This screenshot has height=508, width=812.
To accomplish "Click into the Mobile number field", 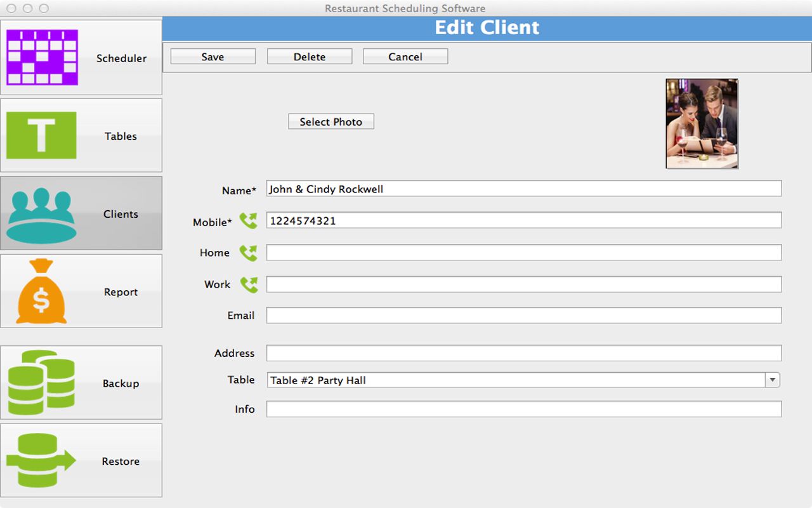I will pos(524,220).
